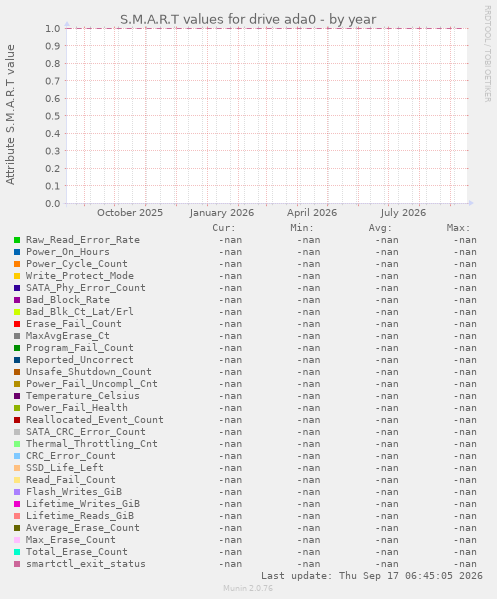Click the magenta Lifetime_Writes_GiB swatch
Image resolution: width=497 pixels, height=599 pixels.
click(17, 504)
